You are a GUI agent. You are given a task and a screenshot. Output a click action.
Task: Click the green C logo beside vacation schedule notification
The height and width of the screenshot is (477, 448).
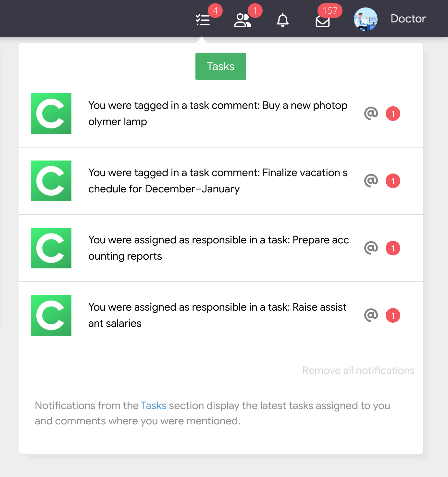[x=51, y=181]
